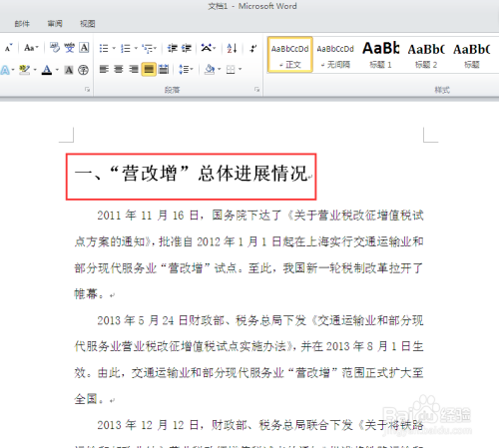Viewport: 499px width, 448px height.
Task: Toggle Show/Hide paragraph marks
Action: pos(253,49)
